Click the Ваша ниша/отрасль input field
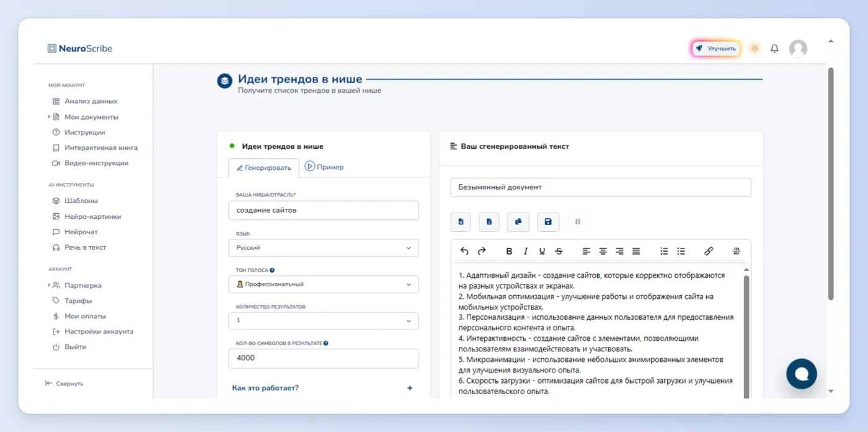868x432 pixels. [324, 210]
